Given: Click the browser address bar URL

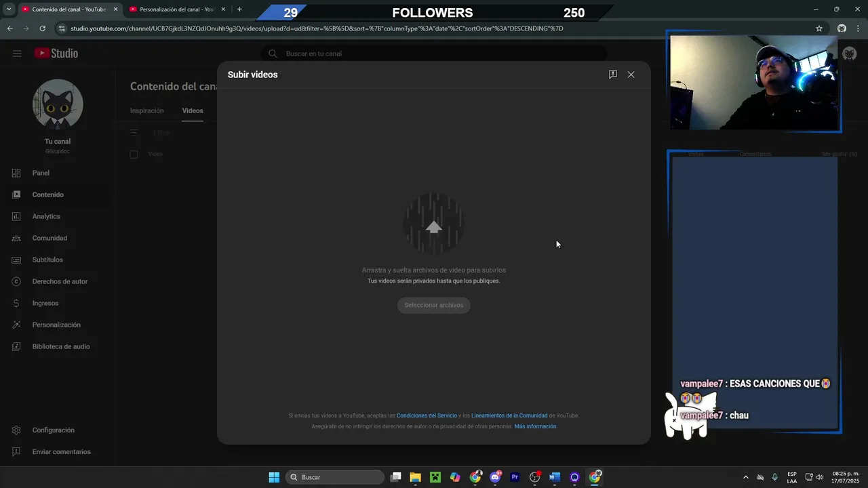Looking at the screenshot, I should tap(317, 28).
